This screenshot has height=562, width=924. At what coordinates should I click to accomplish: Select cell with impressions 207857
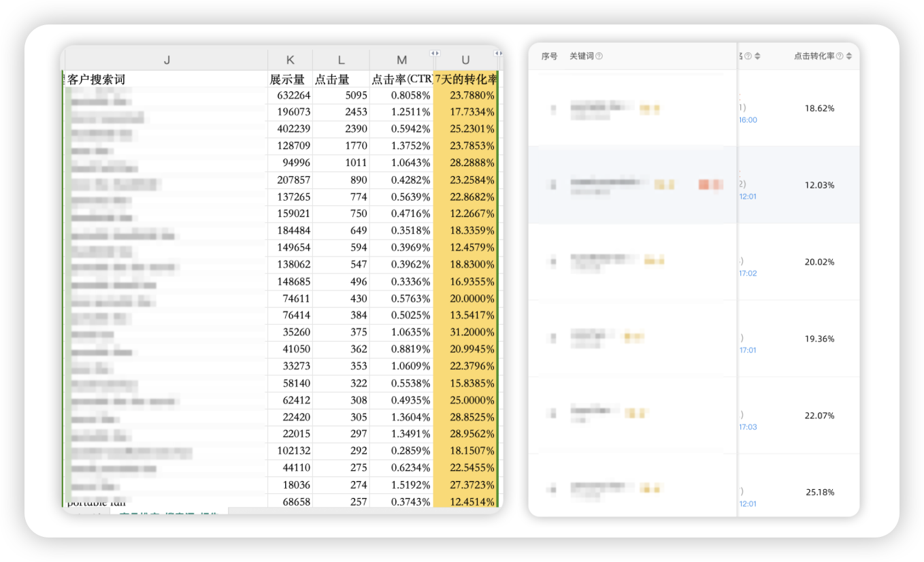291,180
